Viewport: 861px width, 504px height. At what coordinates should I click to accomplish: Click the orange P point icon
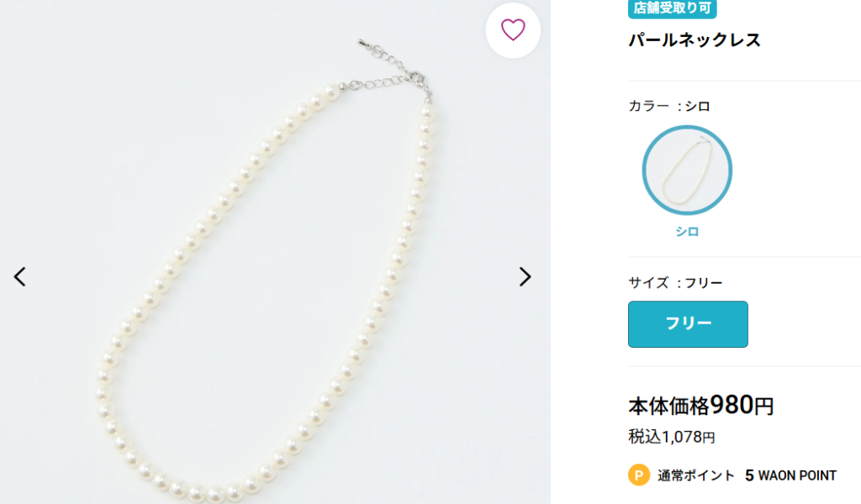639,475
